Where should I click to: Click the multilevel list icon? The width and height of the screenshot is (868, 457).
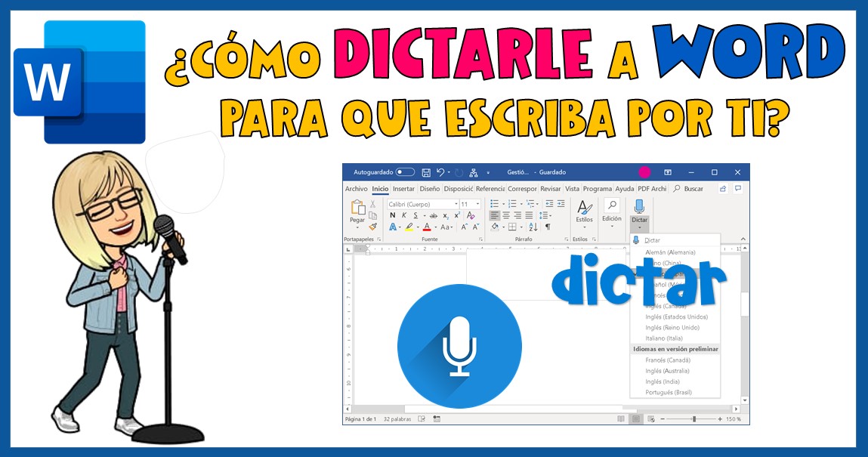point(530,204)
